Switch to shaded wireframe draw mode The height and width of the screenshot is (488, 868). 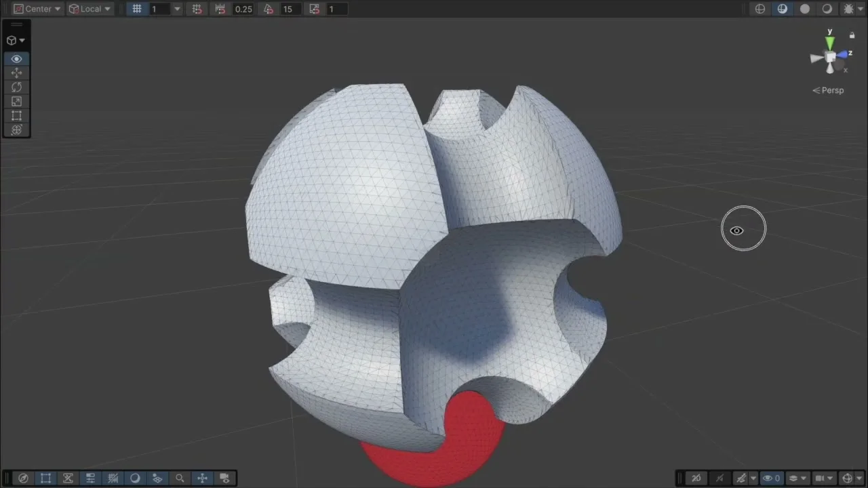click(x=783, y=9)
